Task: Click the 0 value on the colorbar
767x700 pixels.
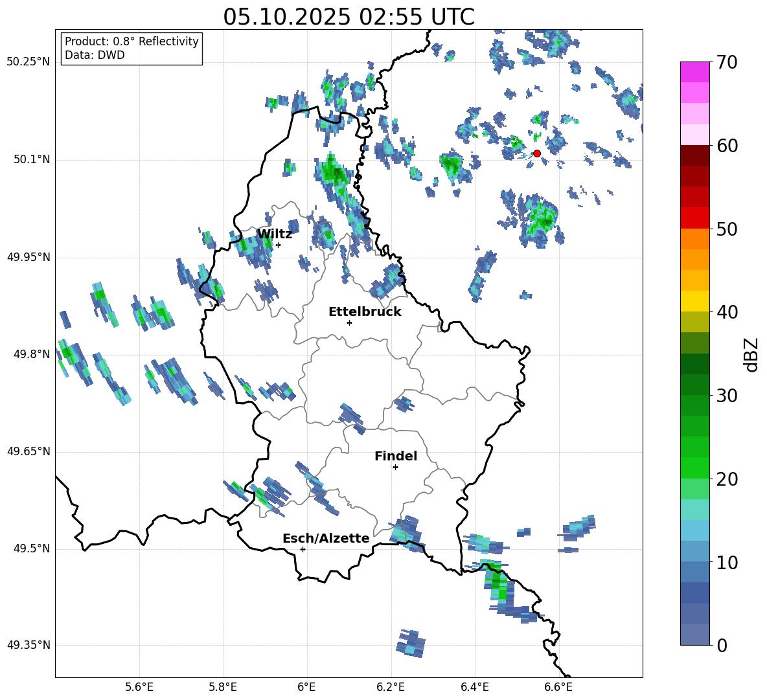Action: 722,645
